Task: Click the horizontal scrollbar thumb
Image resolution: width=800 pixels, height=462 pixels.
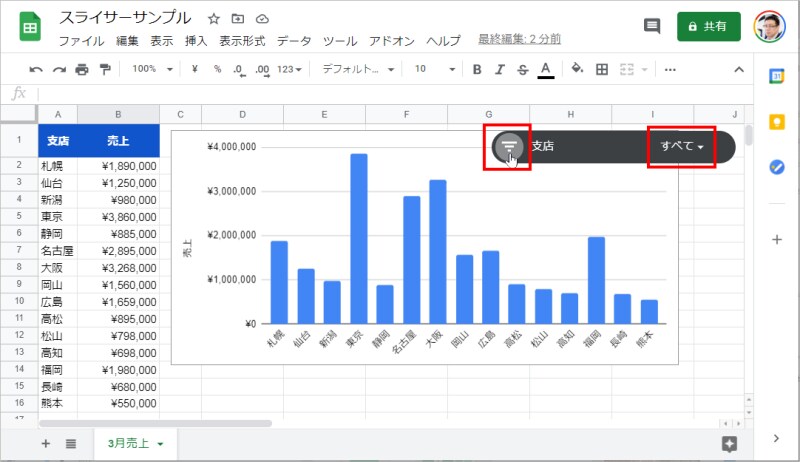Action: coord(155,423)
